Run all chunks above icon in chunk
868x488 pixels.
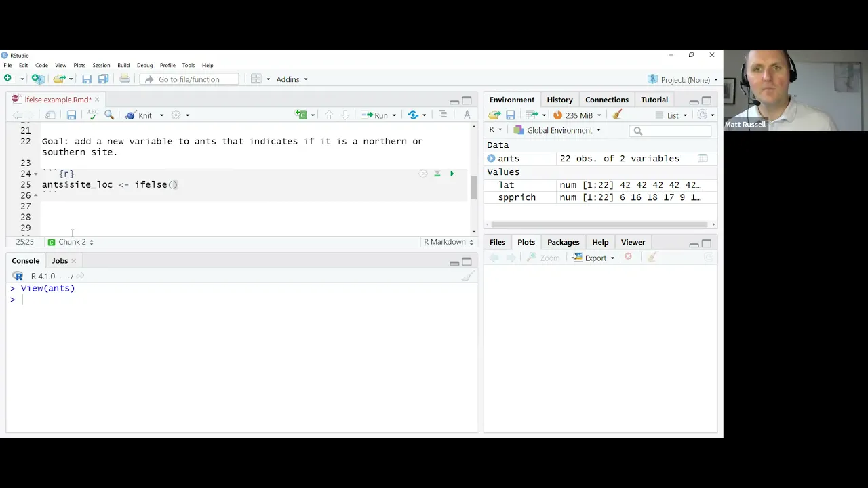[437, 174]
